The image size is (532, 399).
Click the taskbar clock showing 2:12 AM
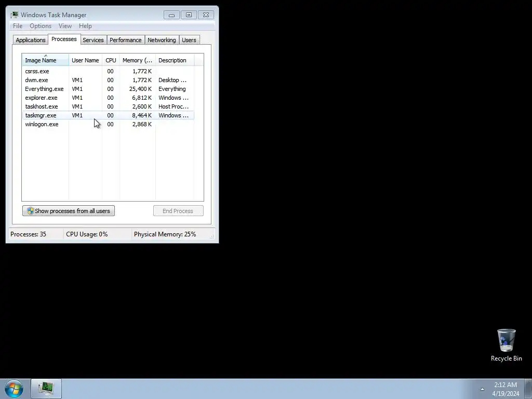pyautogui.click(x=506, y=385)
